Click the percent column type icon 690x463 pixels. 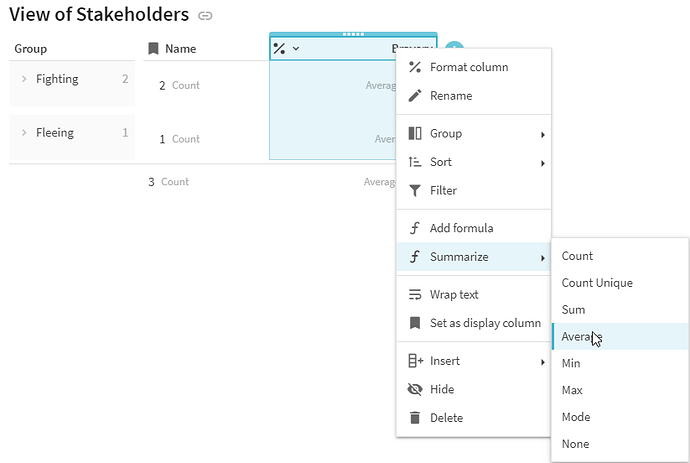[280, 48]
